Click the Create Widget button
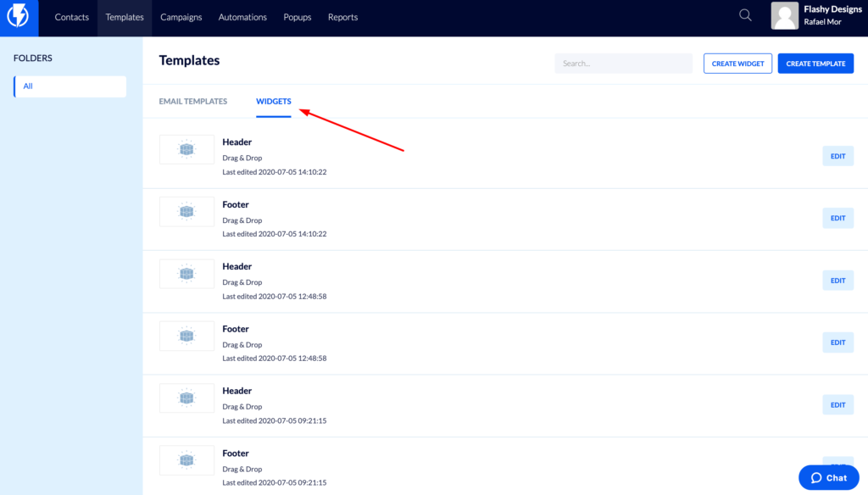The height and width of the screenshot is (495, 868). [x=737, y=64]
